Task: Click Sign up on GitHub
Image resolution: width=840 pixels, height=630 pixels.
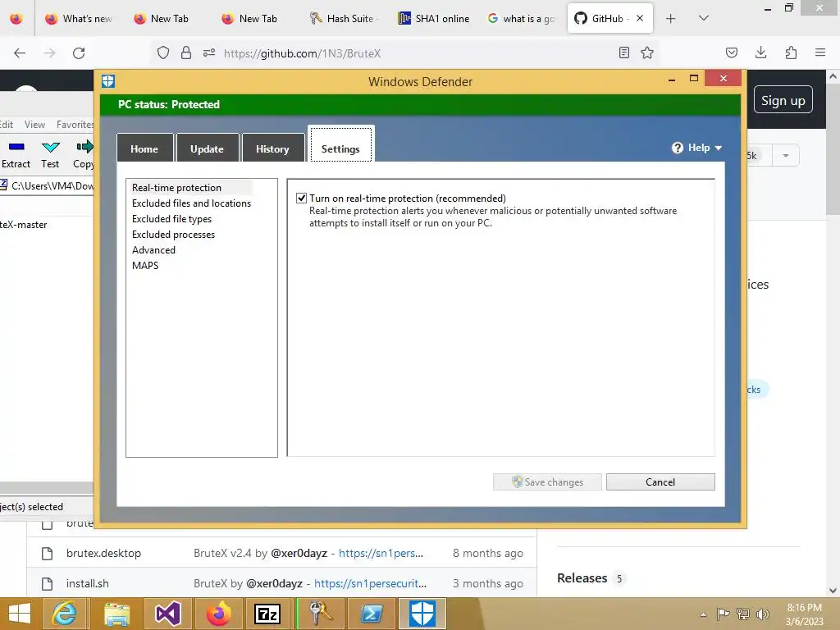Action: pyautogui.click(x=783, y=100)
